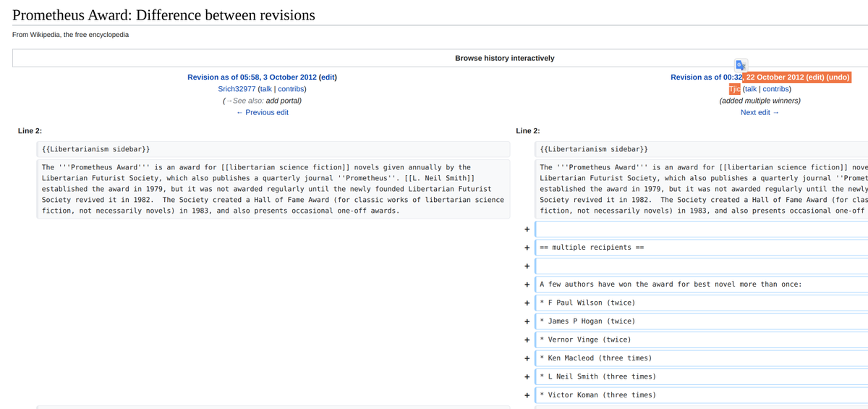Visit the Tjic user page
The height and width of the screenshot is (409, 868).
(x=734, y=88)
